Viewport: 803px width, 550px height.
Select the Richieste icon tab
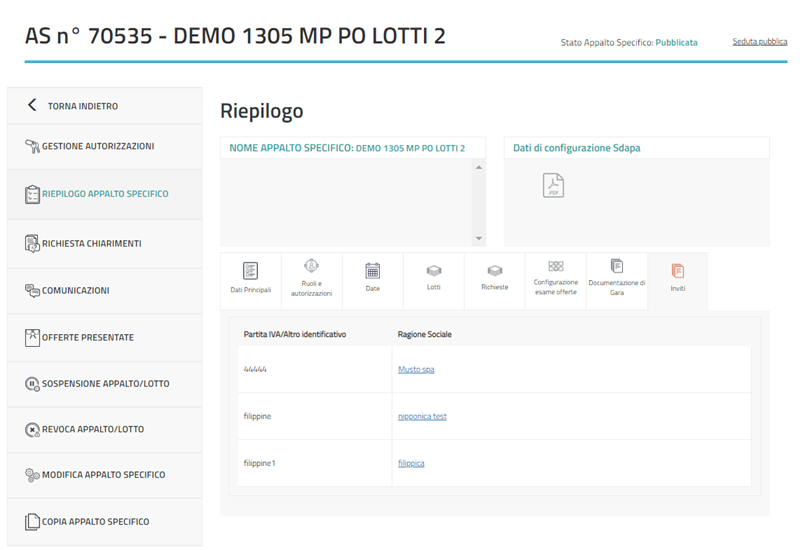(494, 271)
